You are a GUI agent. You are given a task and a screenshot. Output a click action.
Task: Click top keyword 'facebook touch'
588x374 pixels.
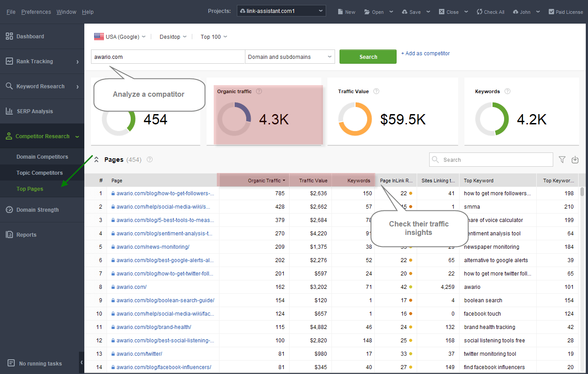tap(482, 314)
